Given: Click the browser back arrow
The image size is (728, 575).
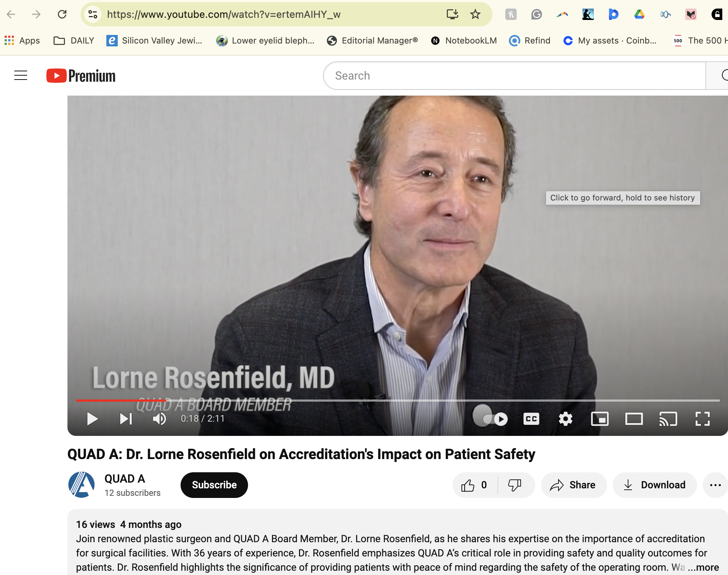Looking at the screenshot, I should pyautogui.click(x=11, y=14).
